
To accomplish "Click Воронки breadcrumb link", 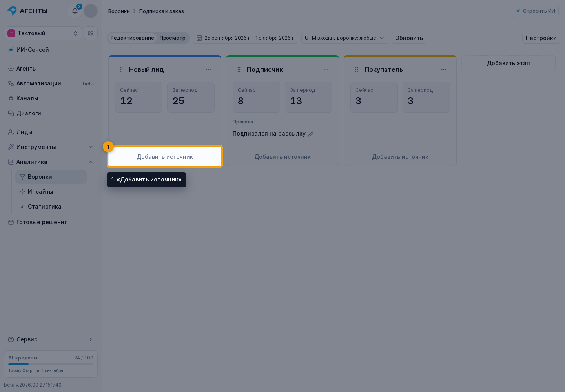I will (119, 11).
